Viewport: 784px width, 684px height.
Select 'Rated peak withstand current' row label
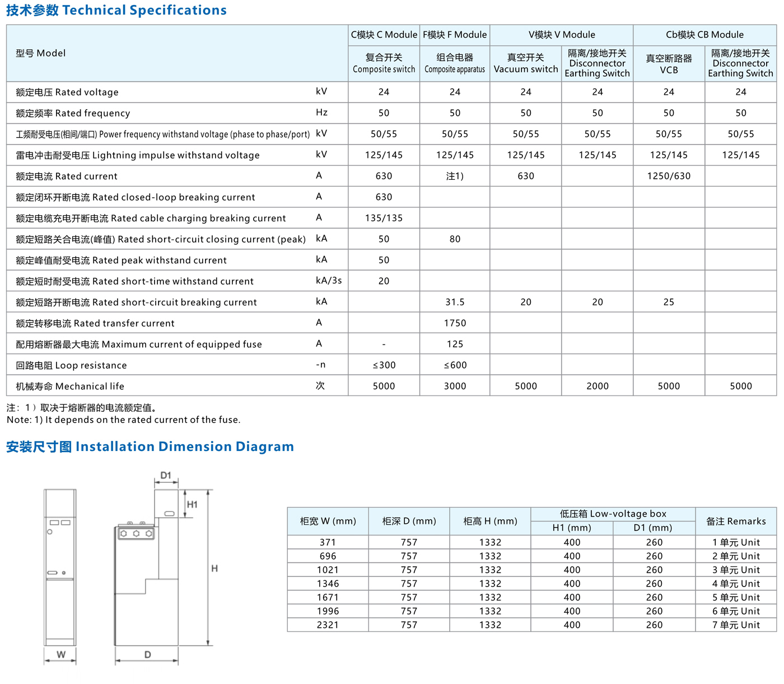click(x=122, y=260)
